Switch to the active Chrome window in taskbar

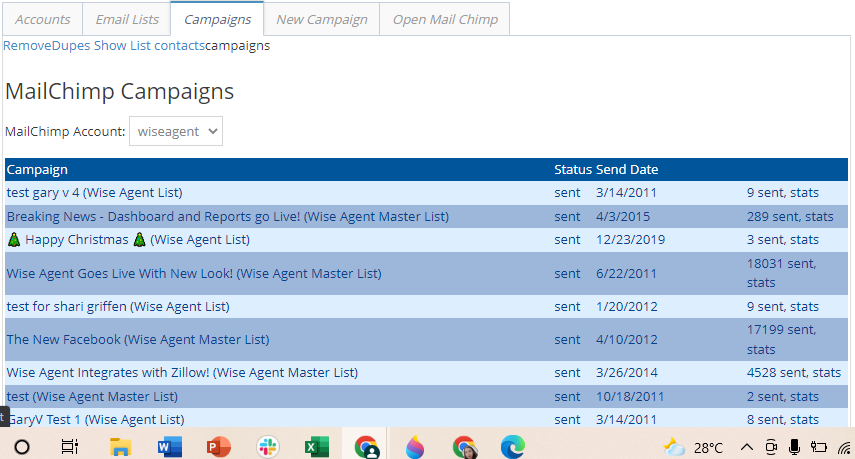(366, 447)
